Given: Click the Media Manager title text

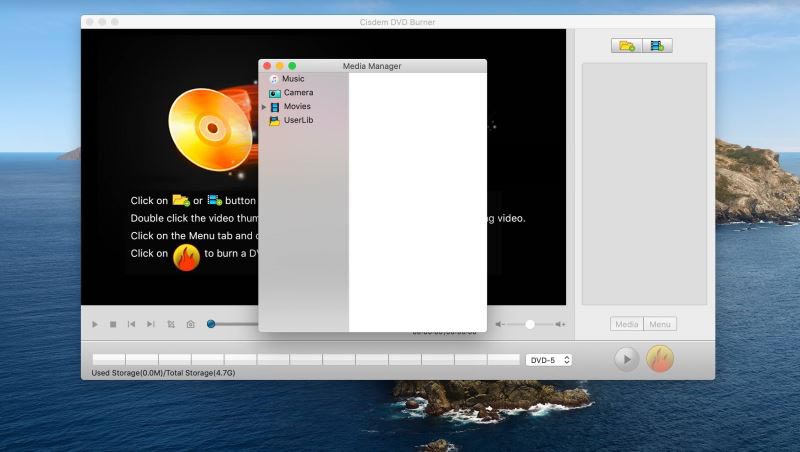Looking at the screenshot, I should tap(372, 66).
